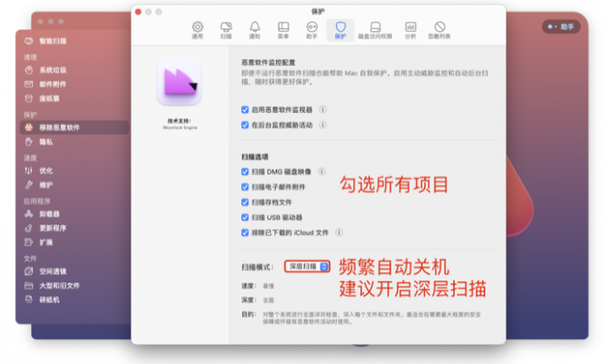Click the 助手 icon in preferences toolbar
The image size is (606, 364).
pos(312,30)
